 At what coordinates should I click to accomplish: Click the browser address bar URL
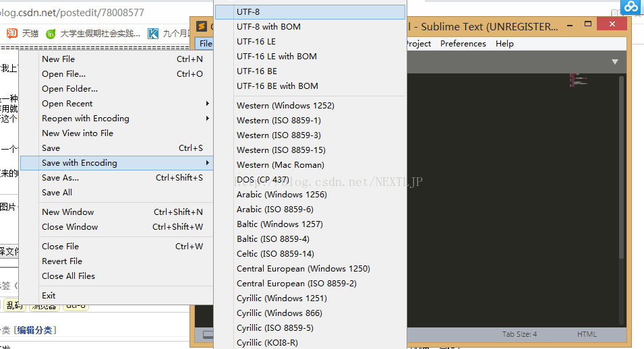pyautogui.click(x=72, y=13)
